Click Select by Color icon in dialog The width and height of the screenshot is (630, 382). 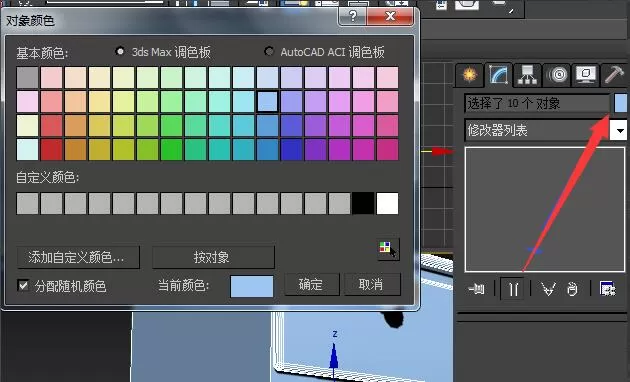point(388,249)
